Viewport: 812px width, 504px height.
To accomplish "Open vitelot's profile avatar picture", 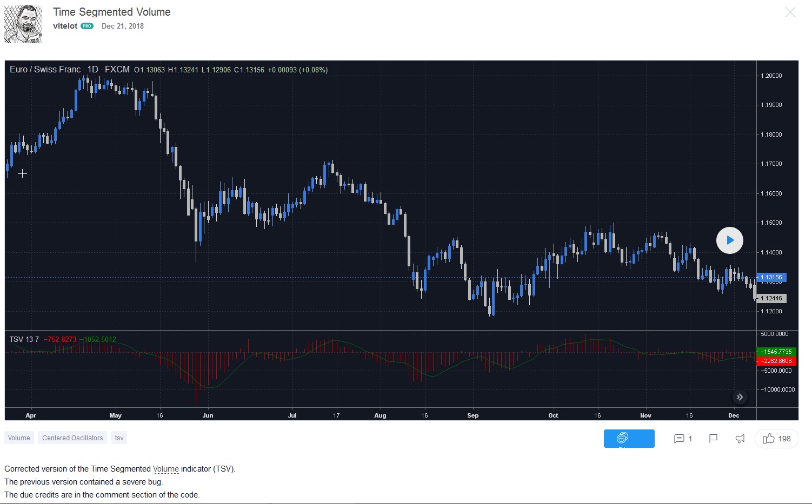I will 23,24.
